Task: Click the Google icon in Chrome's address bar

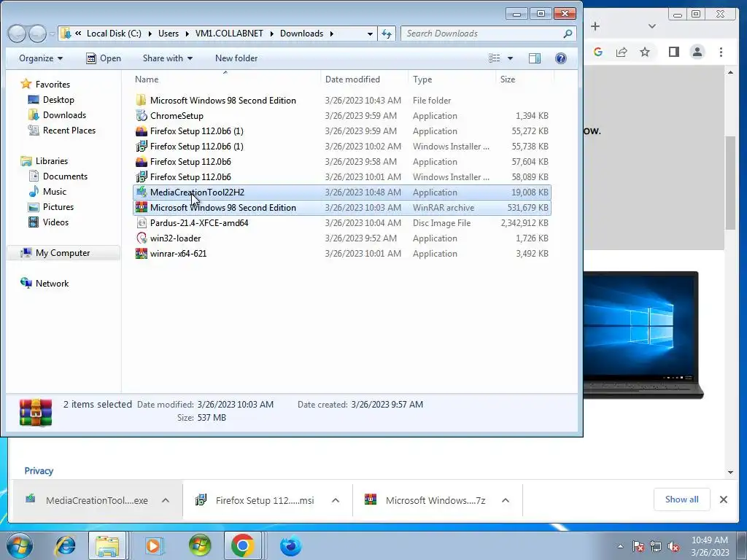Action: (x=598, y=52)
